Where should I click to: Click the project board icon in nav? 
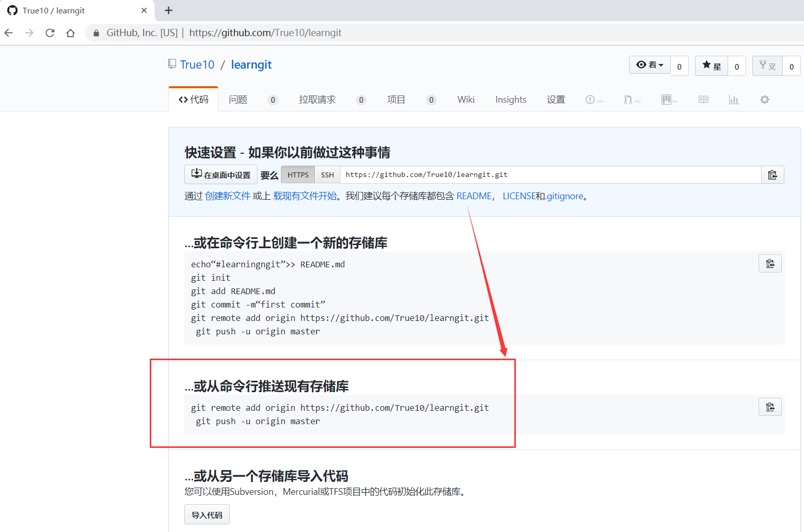pyautogui.click(x=666, y=100)
